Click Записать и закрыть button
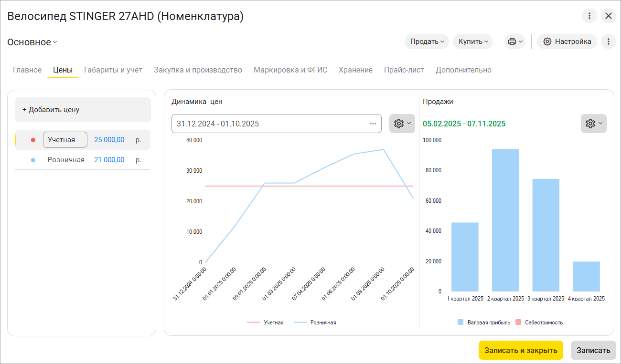Screen dimensions: 621x364 click(521, 350)
